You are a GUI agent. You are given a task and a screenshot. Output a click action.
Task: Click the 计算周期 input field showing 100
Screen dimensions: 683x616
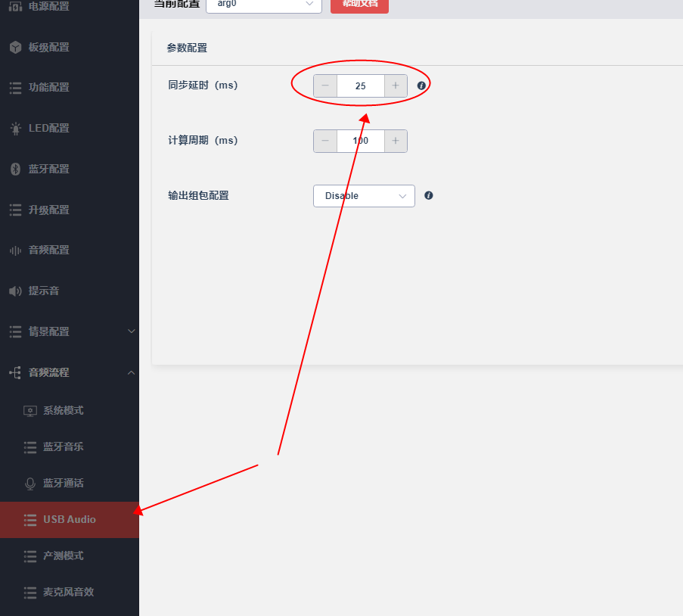pyautogui.click(x=361, y=141)
